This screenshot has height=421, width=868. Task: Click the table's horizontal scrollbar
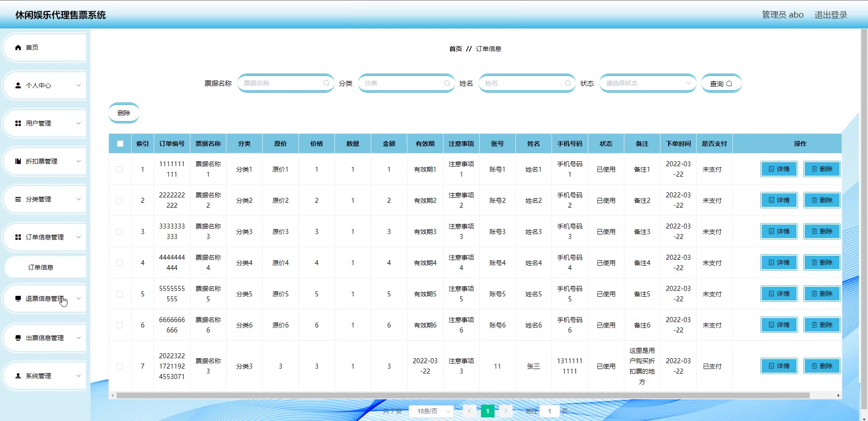tap(461, 396)
